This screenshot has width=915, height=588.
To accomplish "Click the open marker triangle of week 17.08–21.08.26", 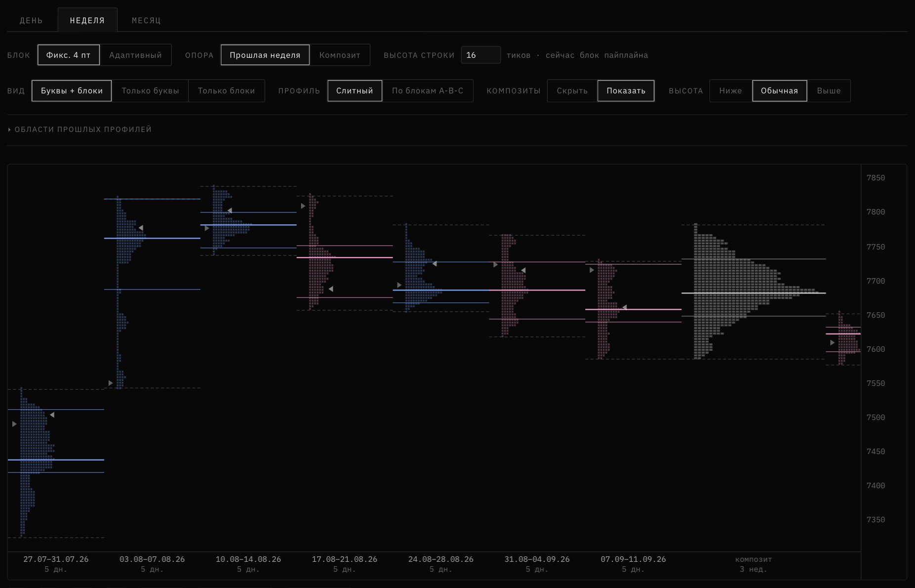I will coord(303,206).
